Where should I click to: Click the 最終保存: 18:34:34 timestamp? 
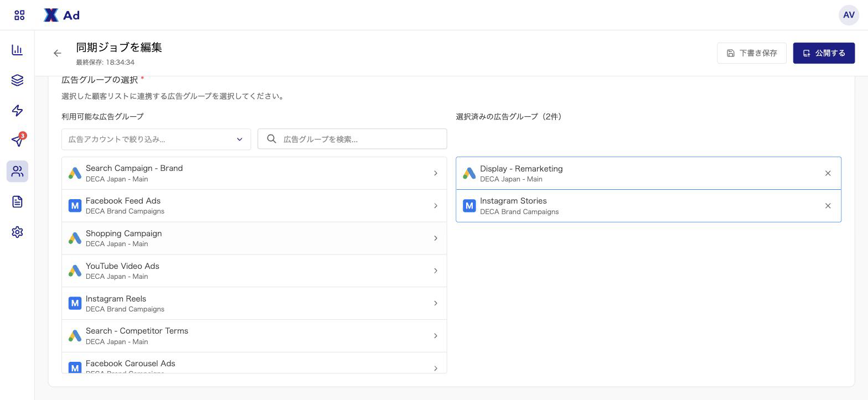tap(105, 63)
